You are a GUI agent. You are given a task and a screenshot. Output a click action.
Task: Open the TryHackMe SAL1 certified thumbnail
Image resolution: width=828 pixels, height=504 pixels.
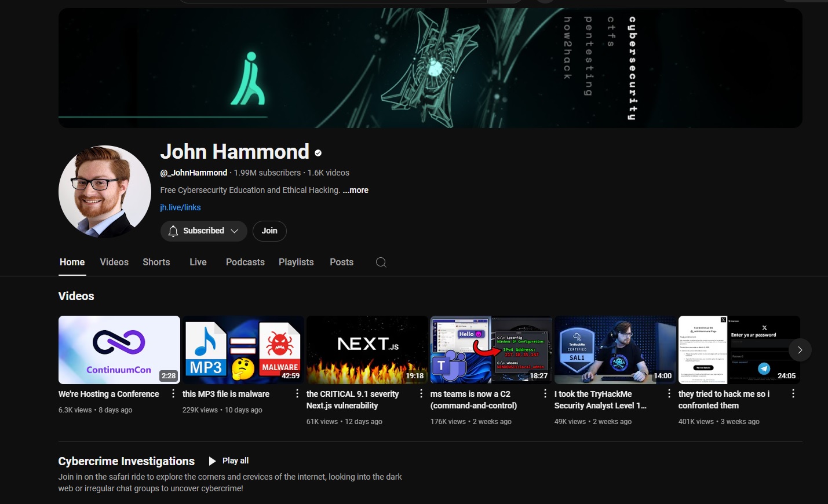click(615, 350)
